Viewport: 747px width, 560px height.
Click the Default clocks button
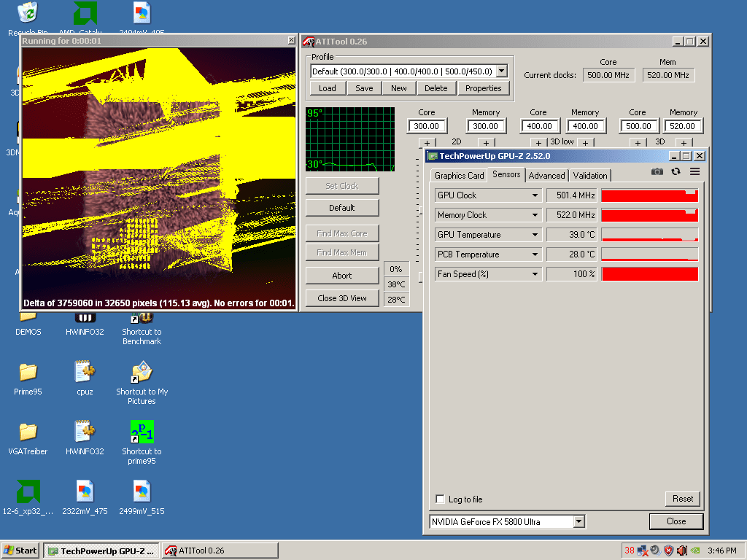pyautogui.click(x=342, y=208)
